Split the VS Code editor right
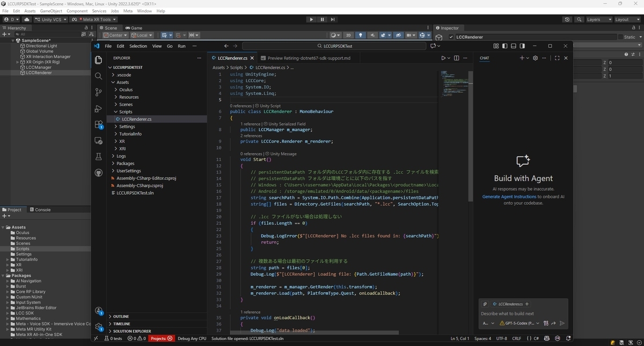The height and width of the screenshot is (346, 644). (x=457, y=58)
